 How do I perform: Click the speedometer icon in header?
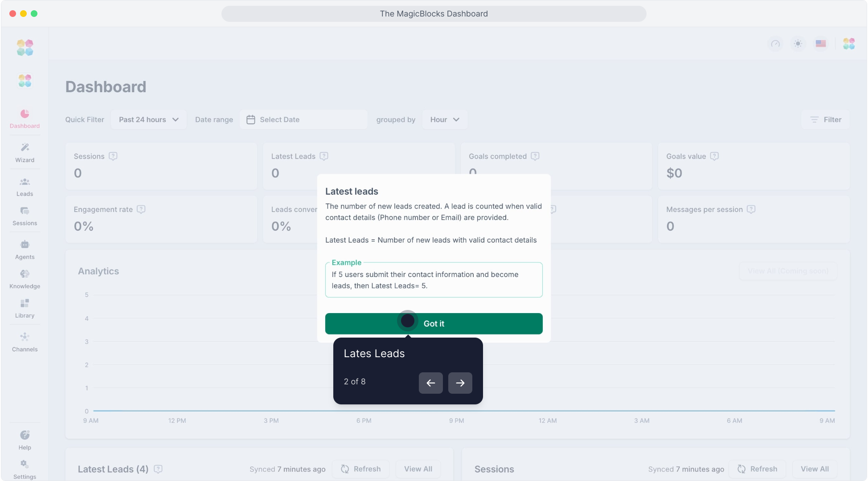(x=775, y=44)
